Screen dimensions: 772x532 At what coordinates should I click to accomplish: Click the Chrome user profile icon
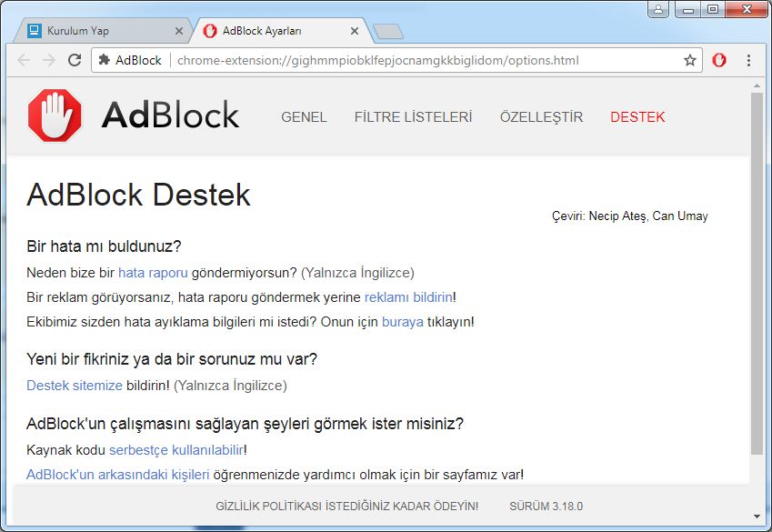pyautogui.click(x=658, y=9)
